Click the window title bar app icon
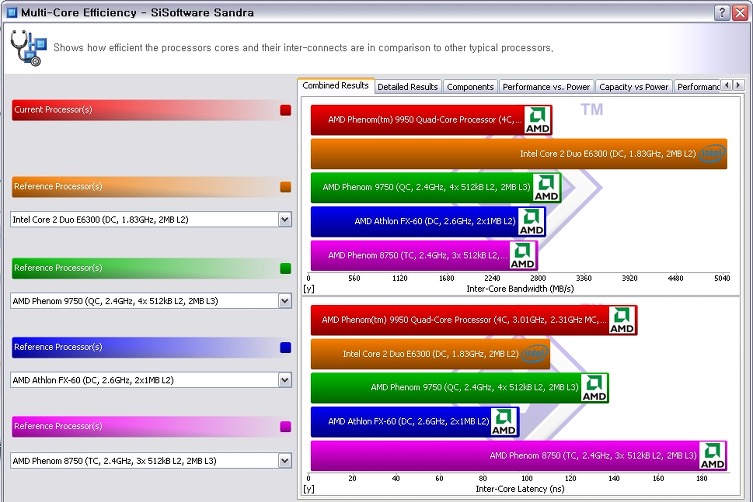 (x=12, y=12)
